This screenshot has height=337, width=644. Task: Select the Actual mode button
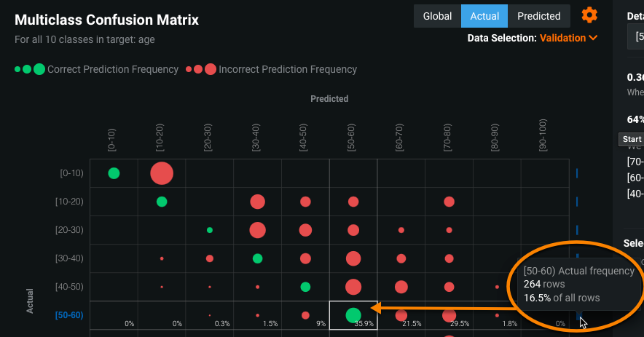(484, 16)
